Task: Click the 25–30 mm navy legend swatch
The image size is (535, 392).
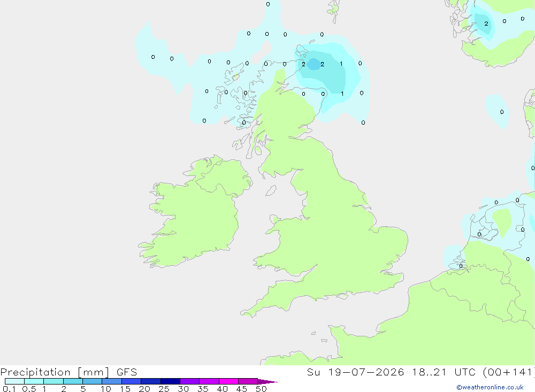Action: (170, 381)
